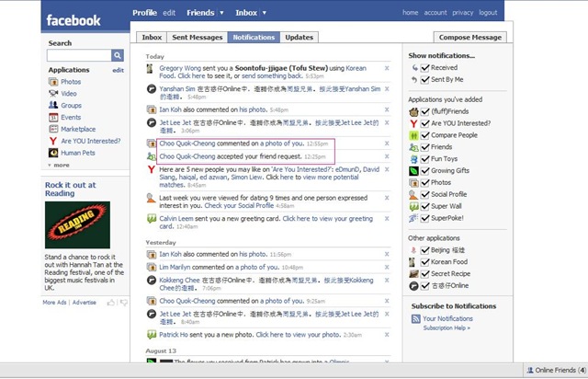
Task: Click the search magnifier button
Action: click(x=118, y=55)
